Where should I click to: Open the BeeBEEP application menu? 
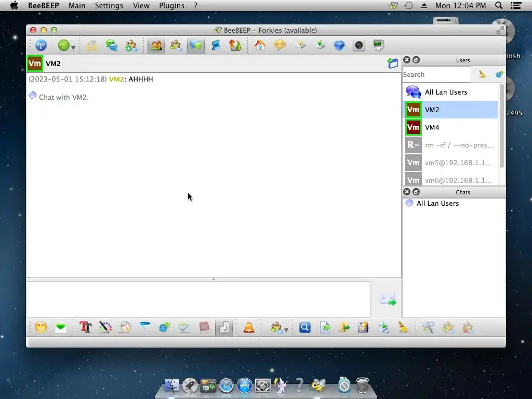click(x=44, y=5)
